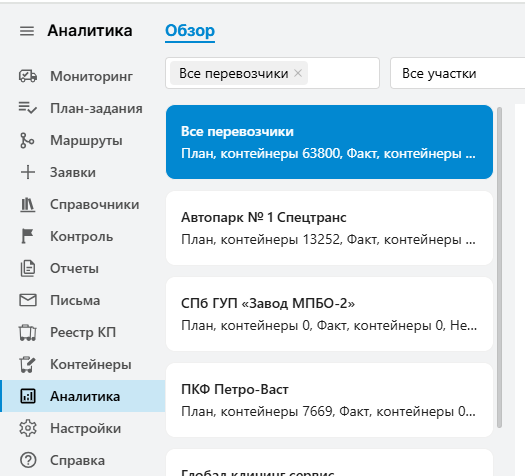The width and height of the screenshot is (525, 476).
Task: Open Справочники books icon
Action: (27, 205)
